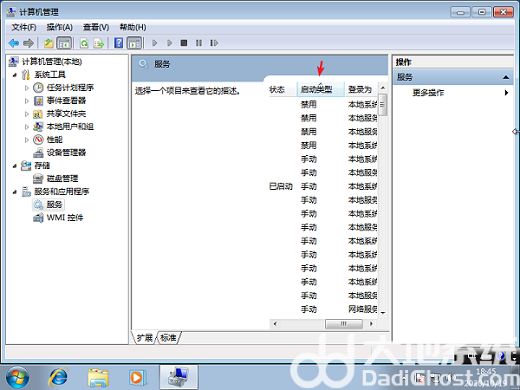
Task: Select 网络服务 login entry in last row
Action: 363,309
